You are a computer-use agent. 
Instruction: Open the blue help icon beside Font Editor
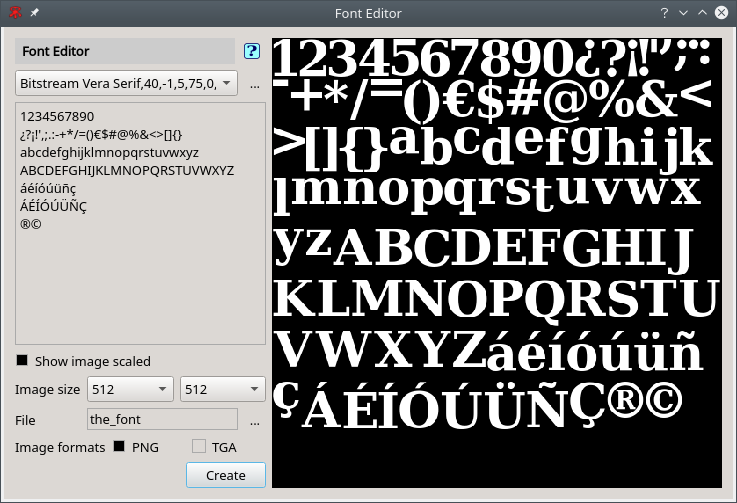pos(252,51)
